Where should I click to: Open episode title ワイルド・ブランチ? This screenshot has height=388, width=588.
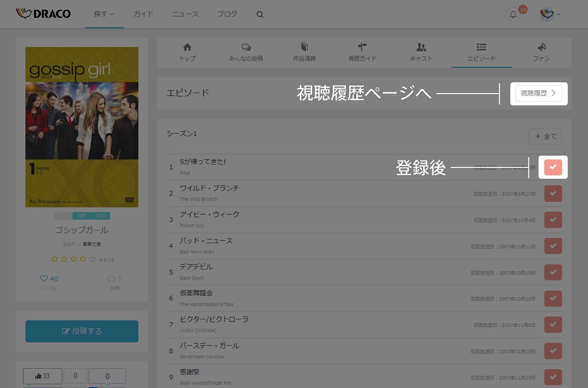coord(209,188)
